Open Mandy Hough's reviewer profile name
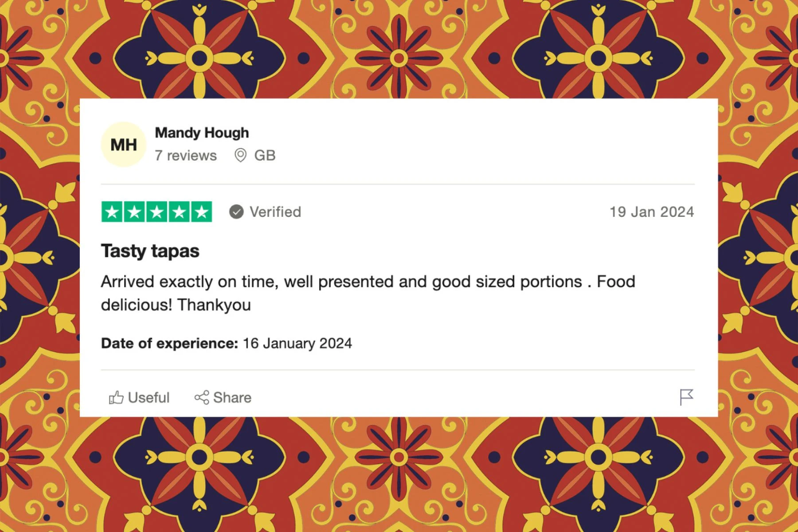 coord(202,133)
